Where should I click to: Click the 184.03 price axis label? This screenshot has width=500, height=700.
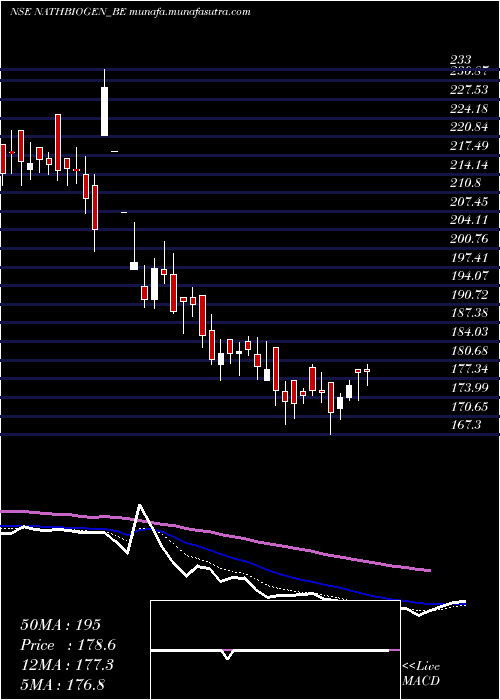pos(469,332)
